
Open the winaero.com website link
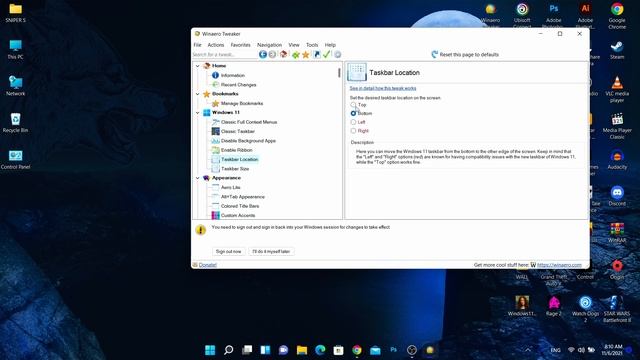tap(559, 265)
